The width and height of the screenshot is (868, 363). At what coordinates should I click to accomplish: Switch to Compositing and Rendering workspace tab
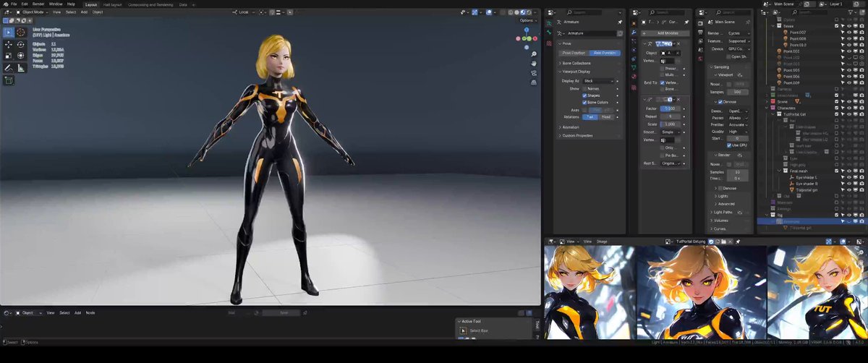coord(151,4)
